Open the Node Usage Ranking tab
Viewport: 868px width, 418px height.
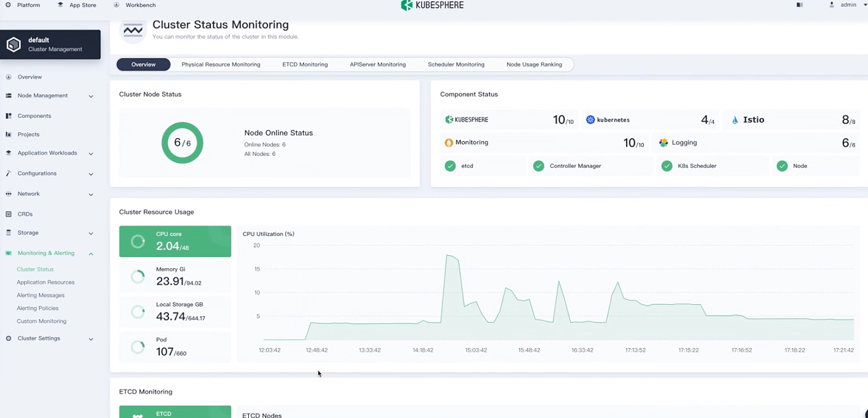pos(534,65)
